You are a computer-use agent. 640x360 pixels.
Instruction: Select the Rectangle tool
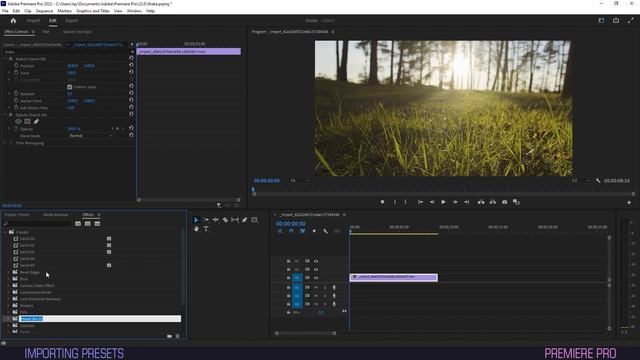click(x=254, y=220)
